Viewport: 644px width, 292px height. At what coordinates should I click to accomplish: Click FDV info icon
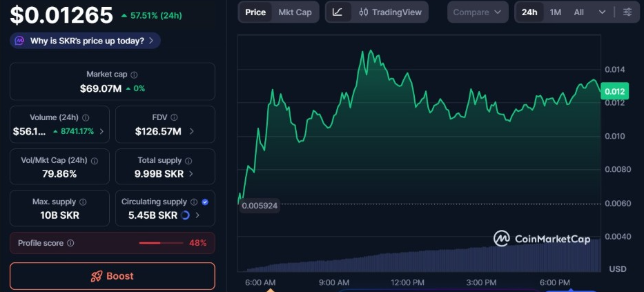click(x=174, y=118)
